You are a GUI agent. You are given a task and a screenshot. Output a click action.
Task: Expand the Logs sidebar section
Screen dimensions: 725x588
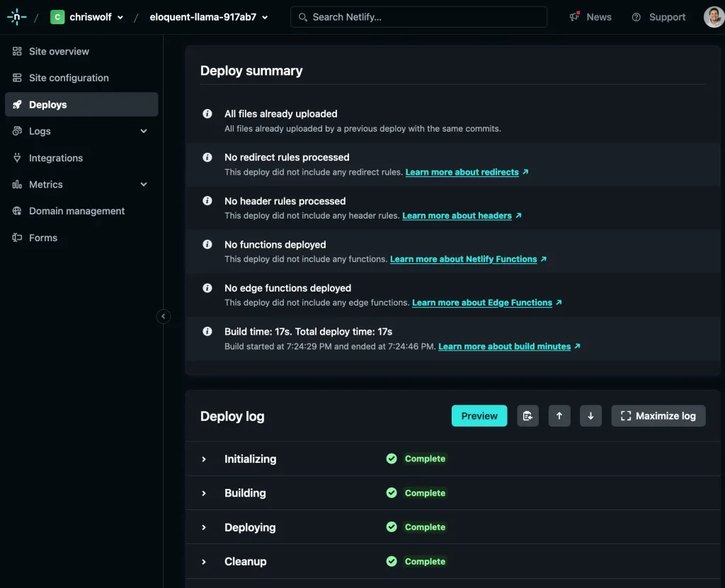coord(144,131)
